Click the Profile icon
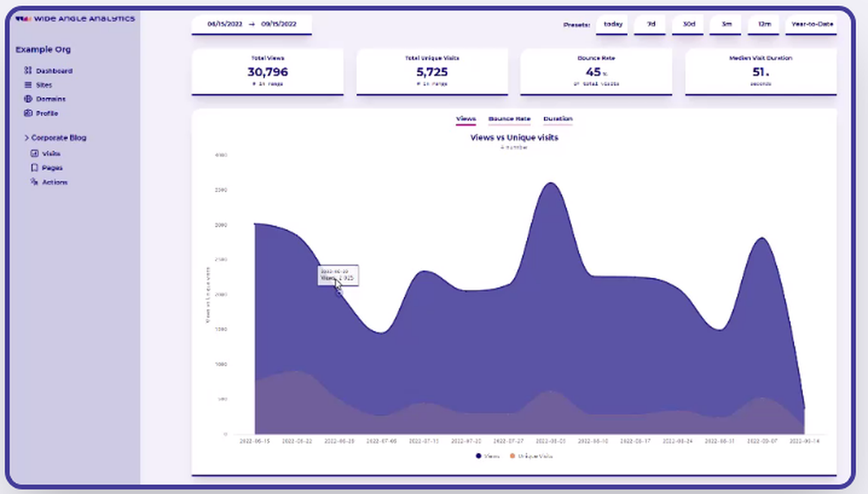 (28, 113)
